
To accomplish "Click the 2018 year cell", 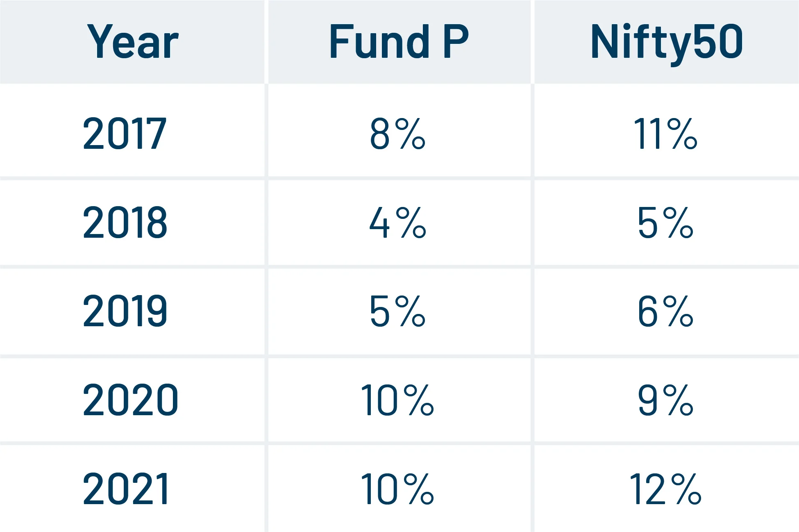I will click(x=125, y=222).
